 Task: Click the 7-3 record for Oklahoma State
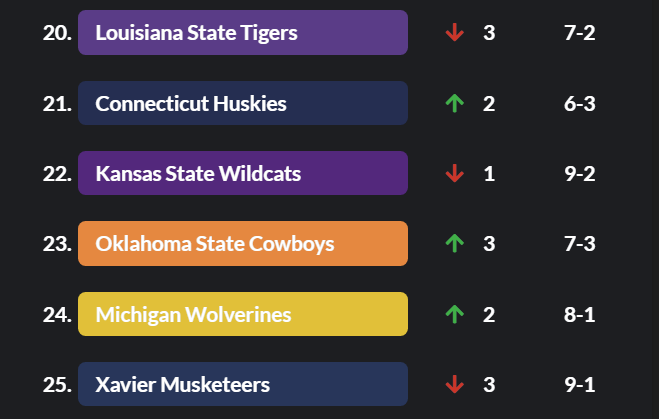click(x=580, y=244)
